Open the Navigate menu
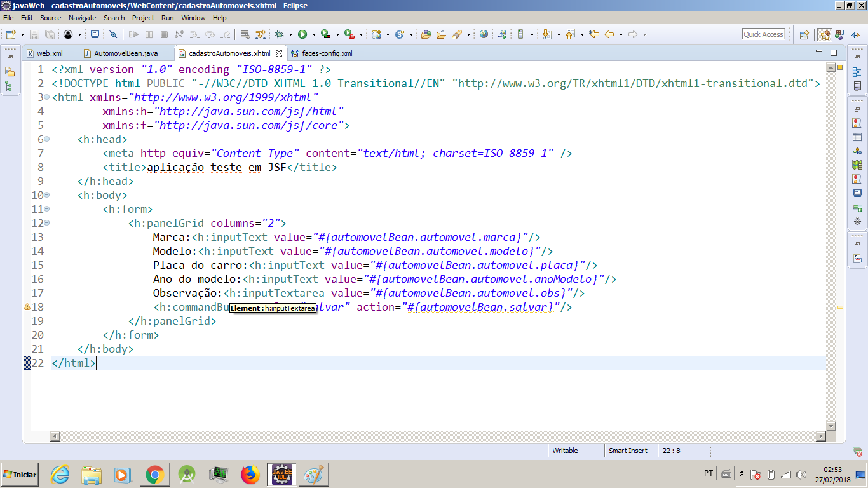868x488 pixels. pyautogui.click(x=82, y=18)
